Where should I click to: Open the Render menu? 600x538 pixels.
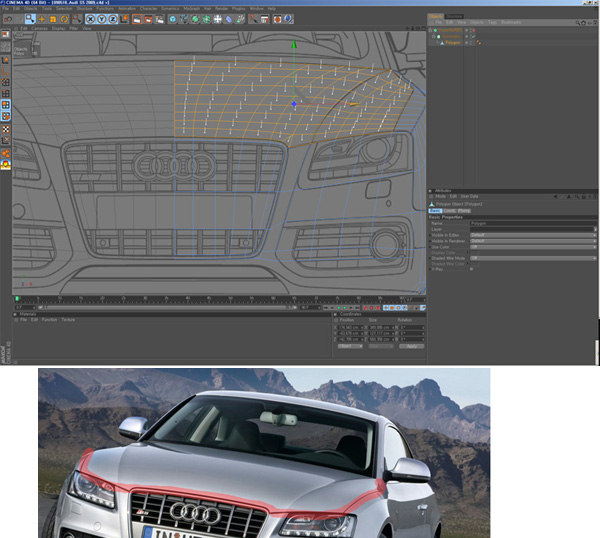pyautogui.click(x=222, y=8)
